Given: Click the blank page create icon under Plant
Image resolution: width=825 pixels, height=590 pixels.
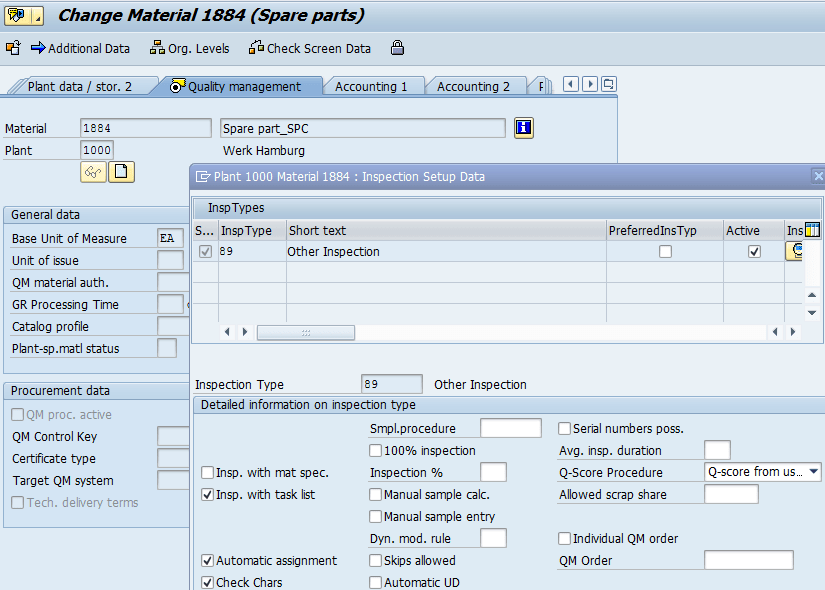Looking at the screenshot, I should [x=122, y=172].
